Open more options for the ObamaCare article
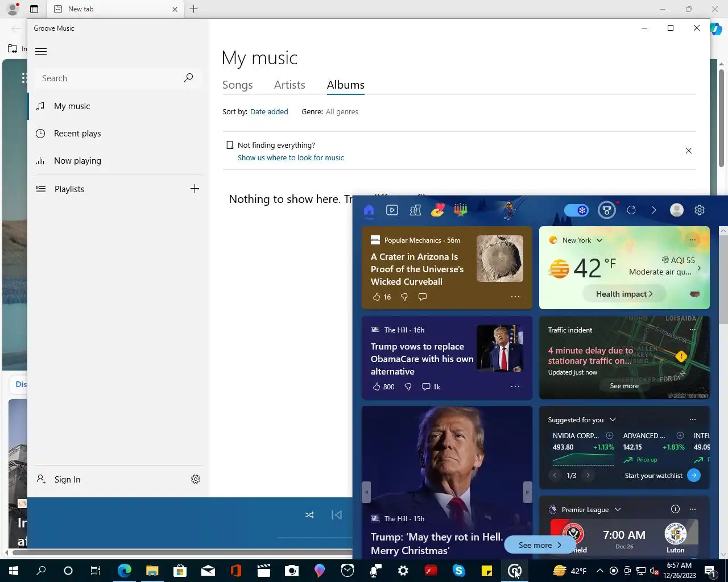The image size is (728, 582). coord(515,386)
